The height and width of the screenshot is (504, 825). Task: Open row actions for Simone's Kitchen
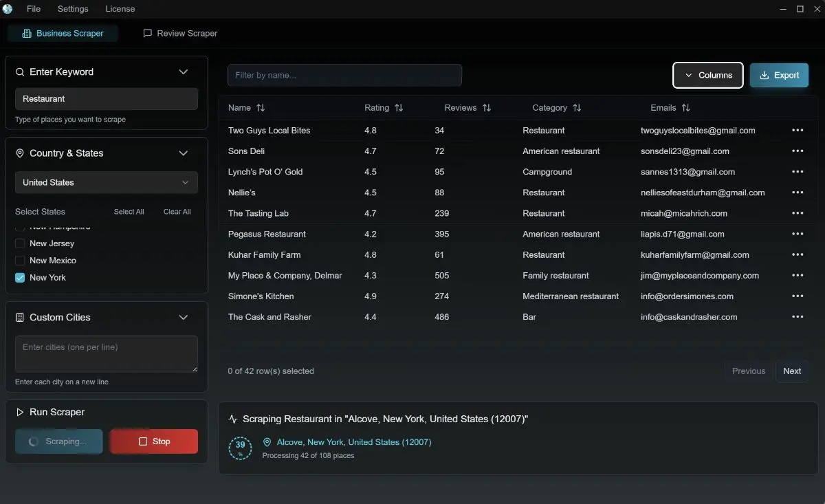[797, 296]
